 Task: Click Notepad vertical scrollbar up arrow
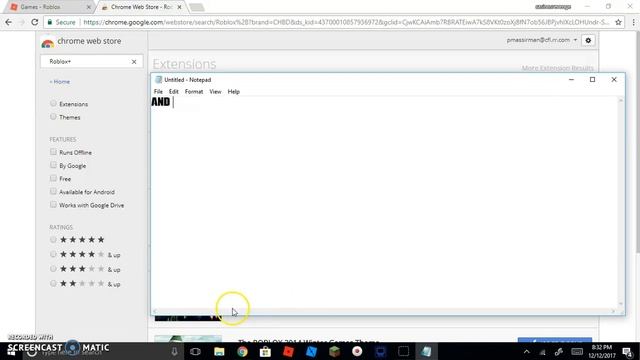621,100
